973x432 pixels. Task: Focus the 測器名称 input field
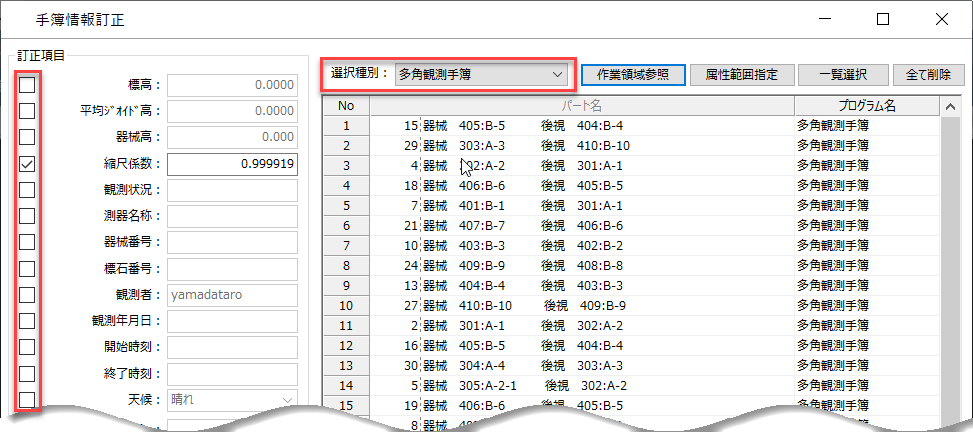pyautogui.click(x=232, y=216)
